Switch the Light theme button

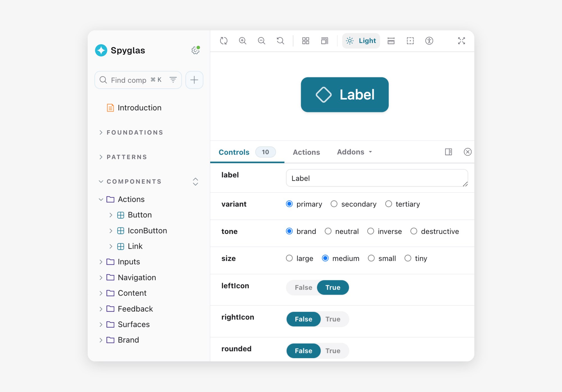pyautogui.click(x=361, y=41)
